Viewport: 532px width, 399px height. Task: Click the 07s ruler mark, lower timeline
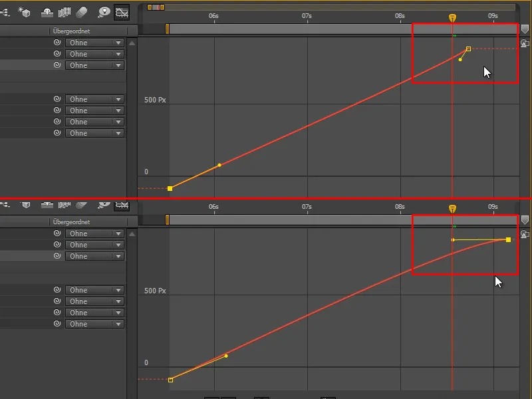pos(307,207)
